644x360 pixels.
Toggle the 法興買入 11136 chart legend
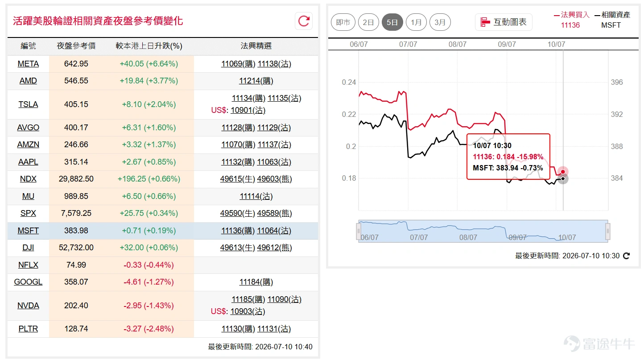coord(571,20)
